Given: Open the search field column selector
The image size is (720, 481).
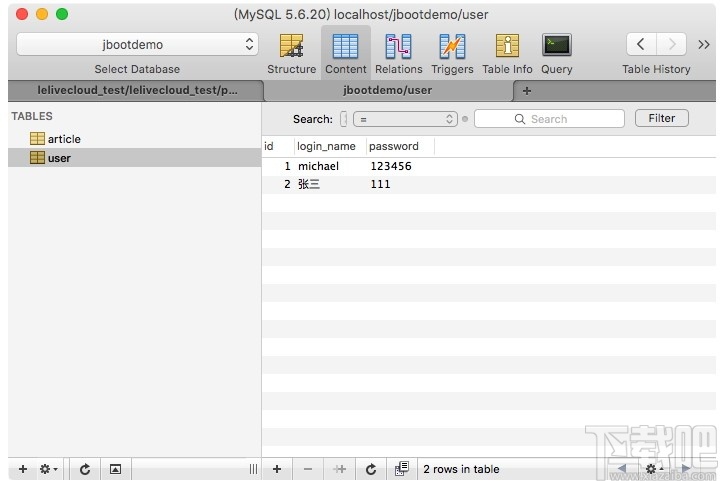Looking at the screenshot, I should click(x=343, y=119).
